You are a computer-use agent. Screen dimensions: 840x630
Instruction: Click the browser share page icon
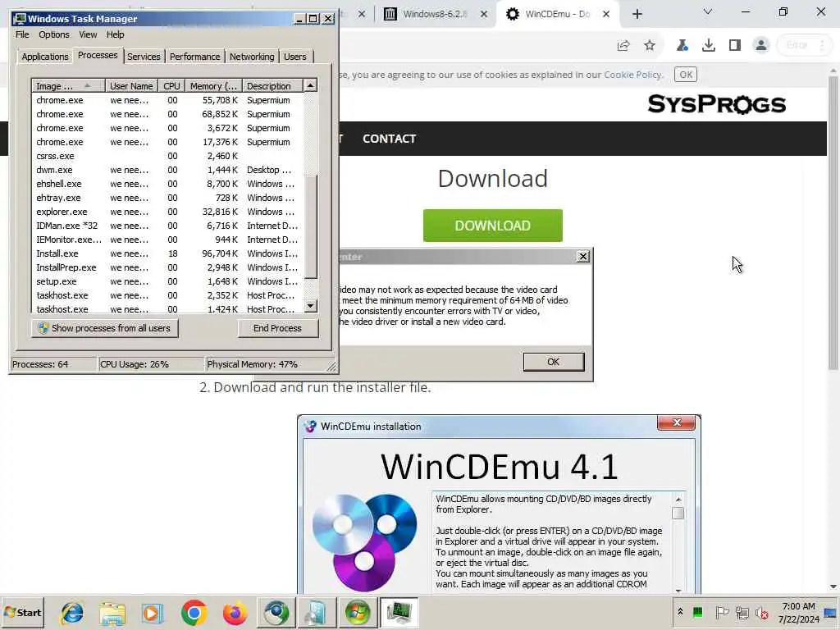click(x=623, y=46)
